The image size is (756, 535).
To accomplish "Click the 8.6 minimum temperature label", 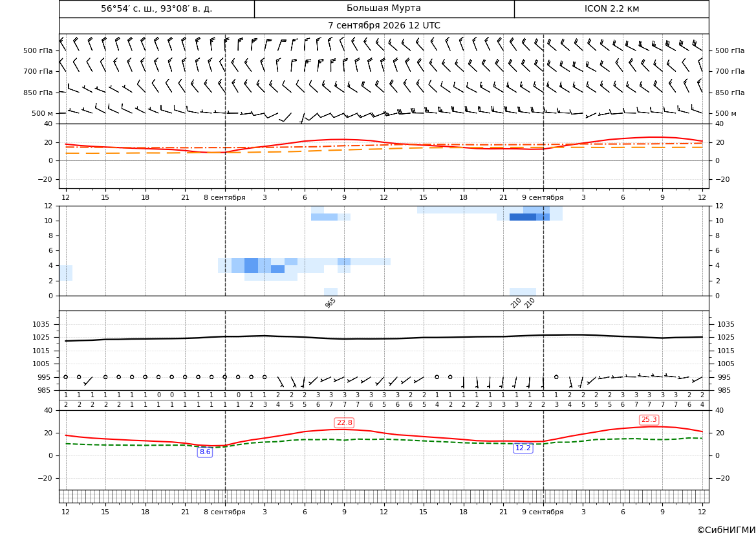I will coord(205,452).
